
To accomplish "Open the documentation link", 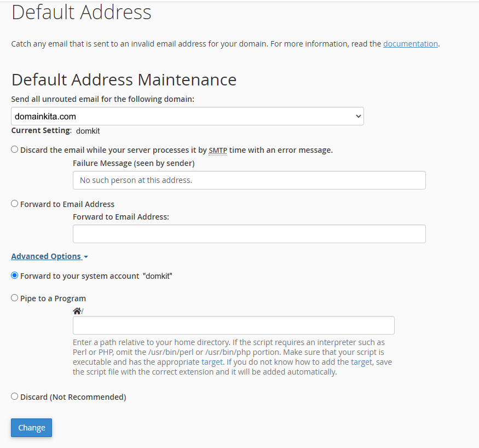I will point(410,44).
